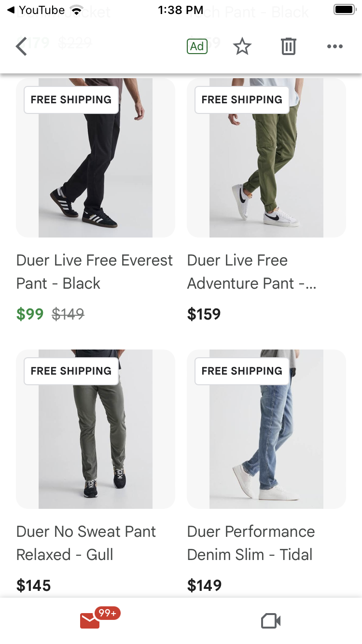
Task: Delete email using trash icon
Action: (288, 46)
